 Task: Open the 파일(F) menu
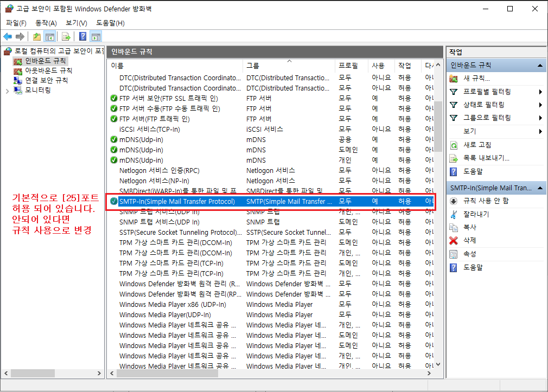[16, 23]
